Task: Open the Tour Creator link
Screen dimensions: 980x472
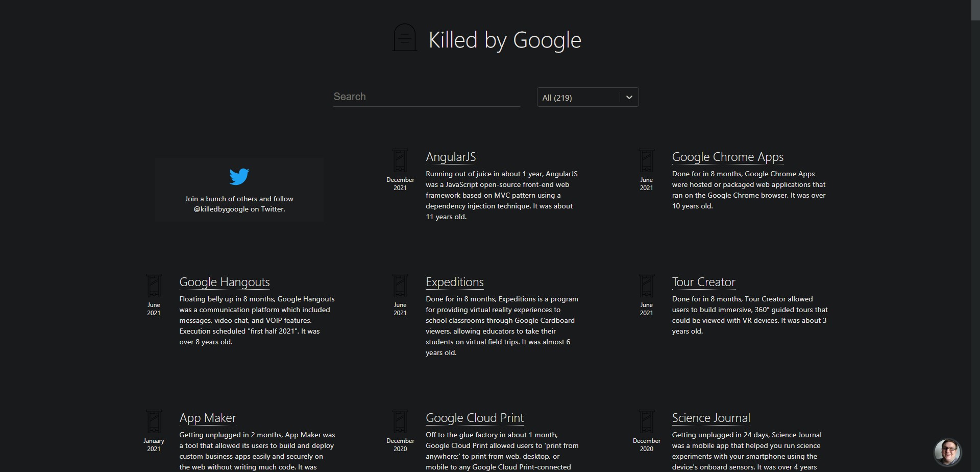Action: click(x=703, y=282)
